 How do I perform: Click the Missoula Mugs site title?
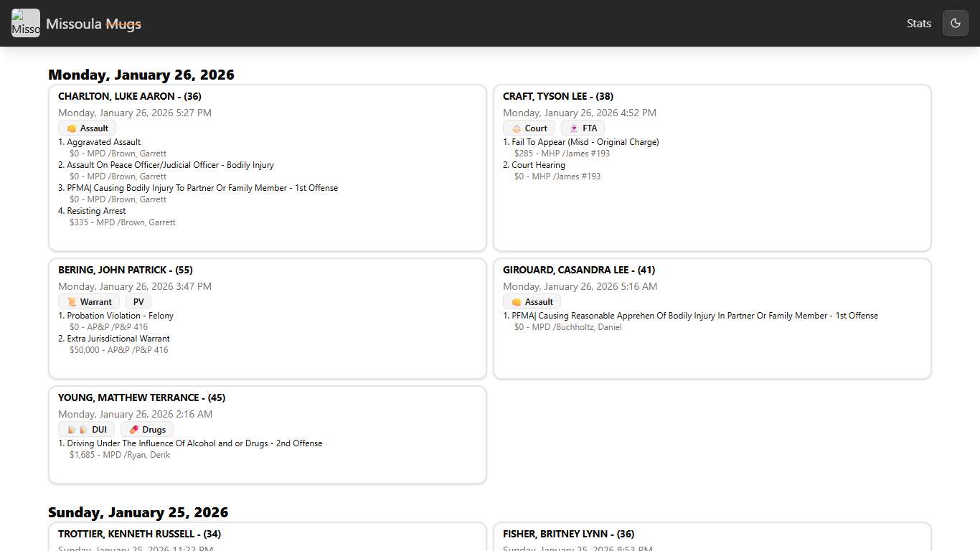[93, 24]
